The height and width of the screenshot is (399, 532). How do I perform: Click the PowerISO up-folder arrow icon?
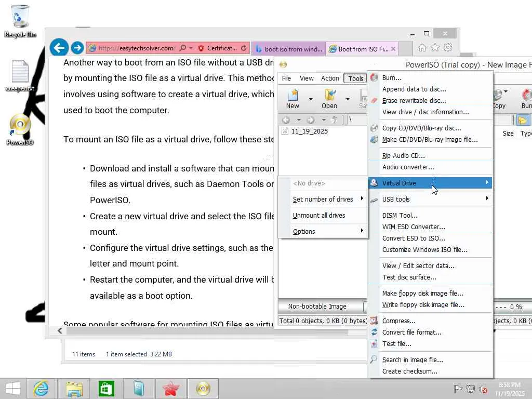(x=334, y=119)
